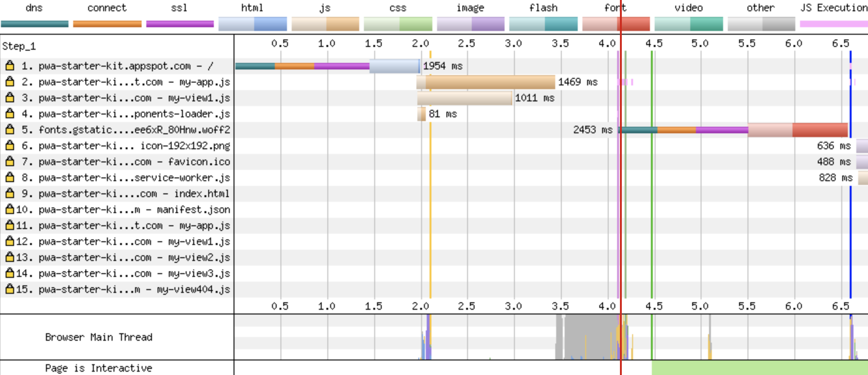
Task: Click the padlock next to ponents-loader.js row
Action: [x=9, y=113]
